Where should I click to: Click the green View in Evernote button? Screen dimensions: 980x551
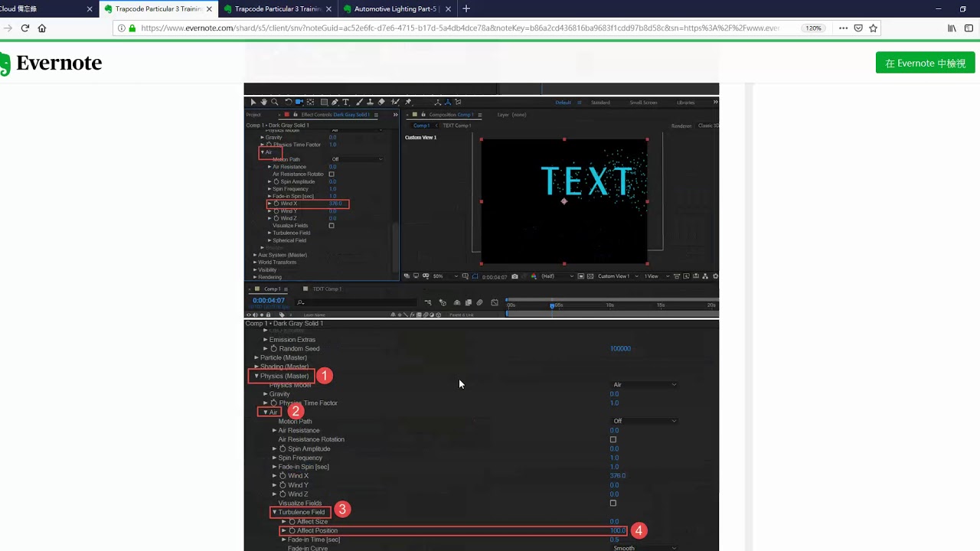pos(926,63)
